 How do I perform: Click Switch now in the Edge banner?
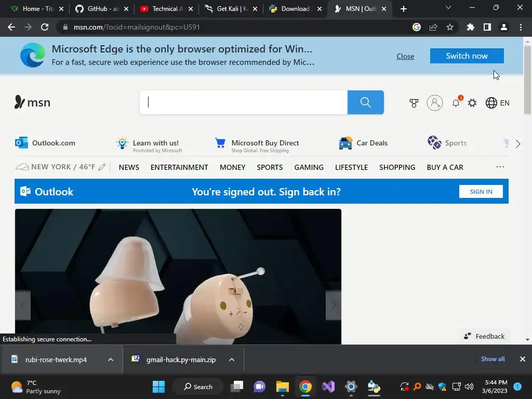(467, 56)
